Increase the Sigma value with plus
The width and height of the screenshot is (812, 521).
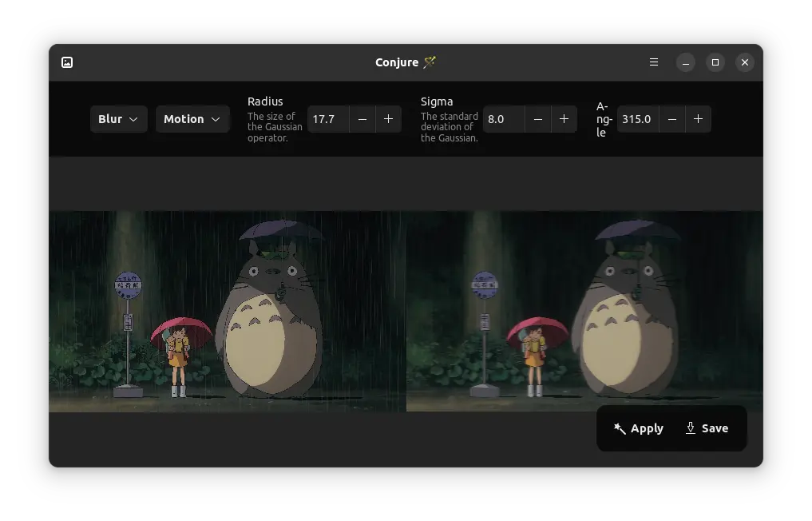[564, 119]
